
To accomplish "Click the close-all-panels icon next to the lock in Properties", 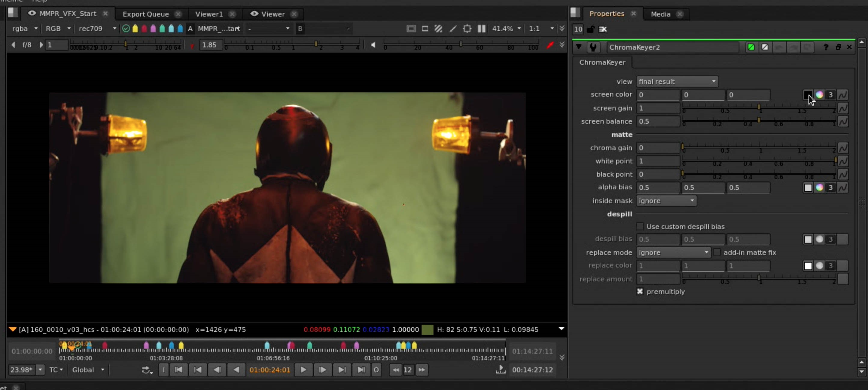I will 603,29.
